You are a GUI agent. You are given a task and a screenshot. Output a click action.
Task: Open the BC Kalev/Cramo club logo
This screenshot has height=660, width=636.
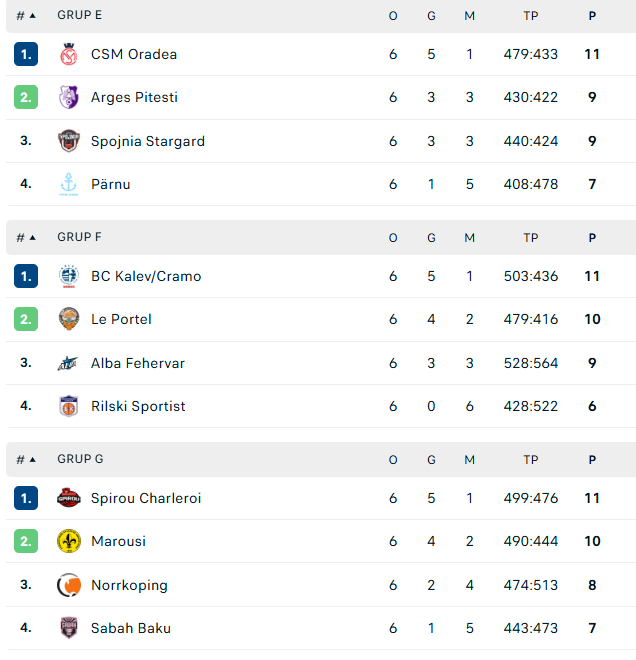pos(69,276)
